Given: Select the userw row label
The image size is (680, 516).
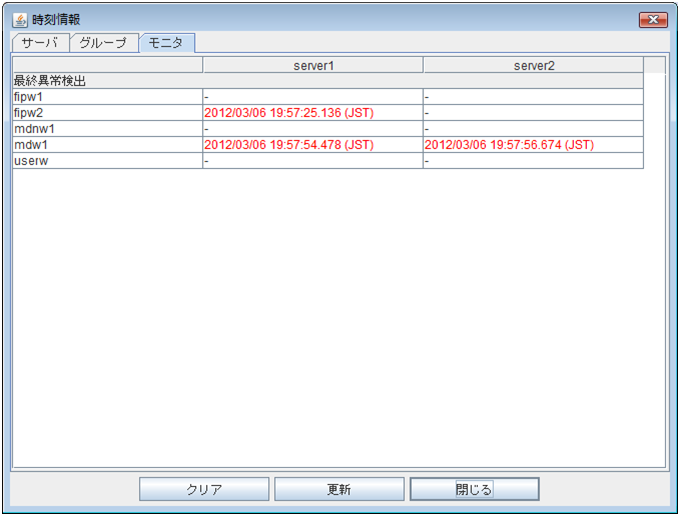Looking at the screenshot, I should (x=29, y=161).
